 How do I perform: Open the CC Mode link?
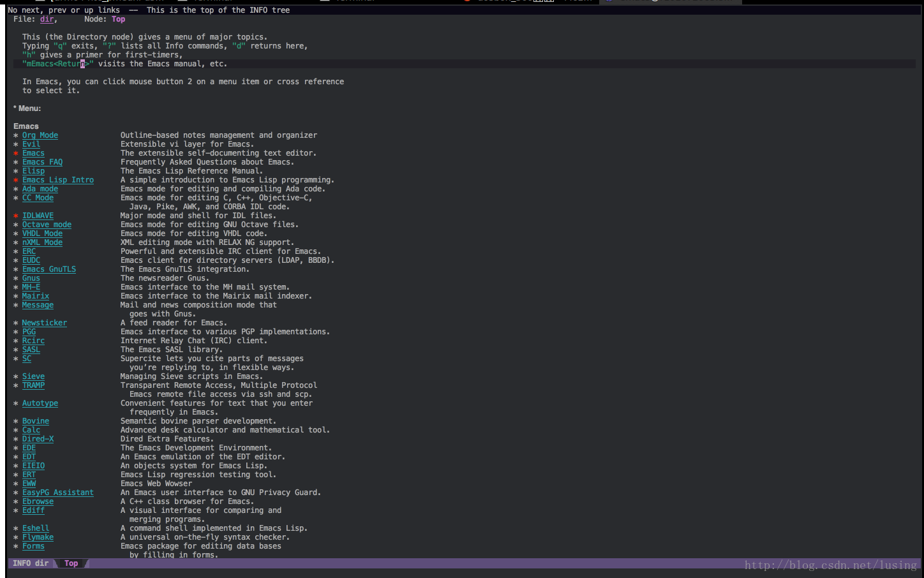(x=38, y=198)
